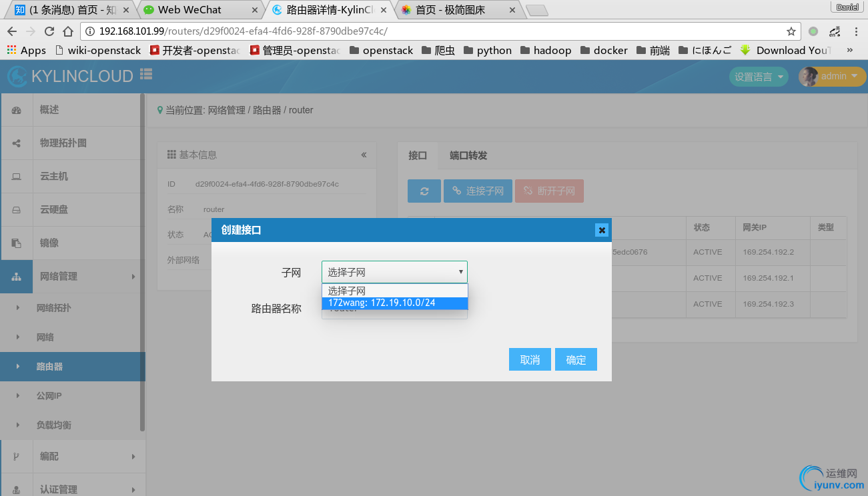
Task: Click the sidebar vertical scrollbar
Action: [x=142, y=263]
